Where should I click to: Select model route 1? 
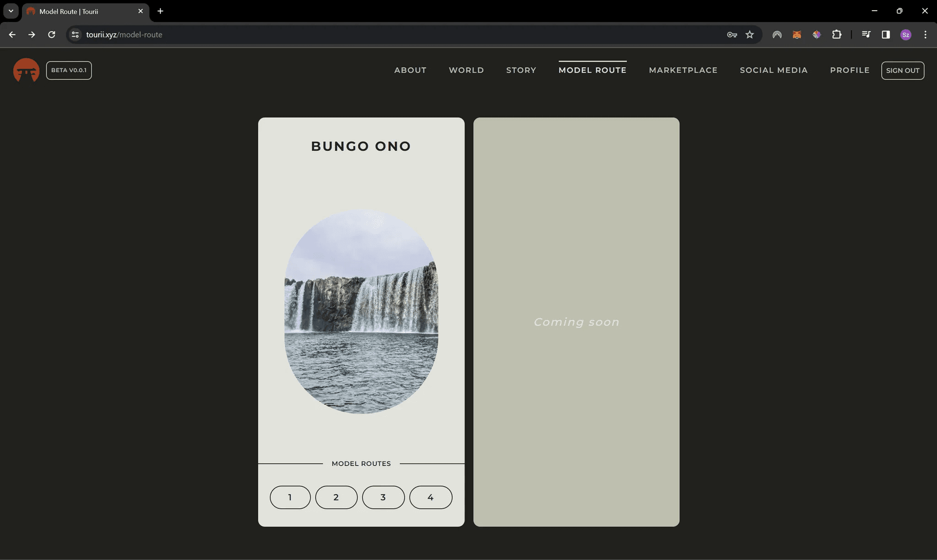point(290,497)
